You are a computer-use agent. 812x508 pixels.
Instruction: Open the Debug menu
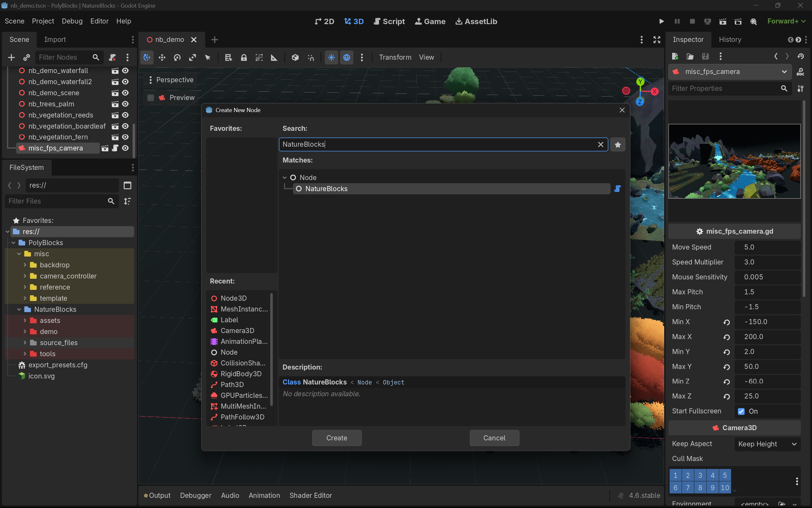click(72, 21)
